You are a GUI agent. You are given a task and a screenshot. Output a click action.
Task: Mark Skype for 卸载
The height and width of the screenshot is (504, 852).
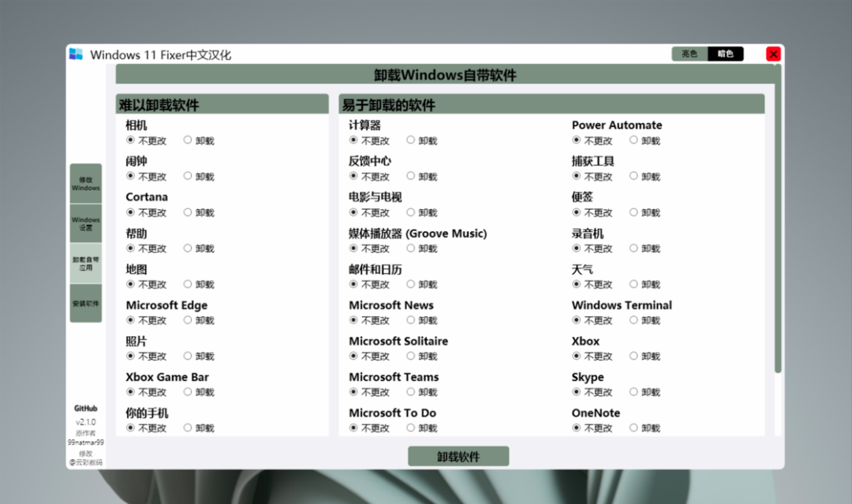[634, 392]
